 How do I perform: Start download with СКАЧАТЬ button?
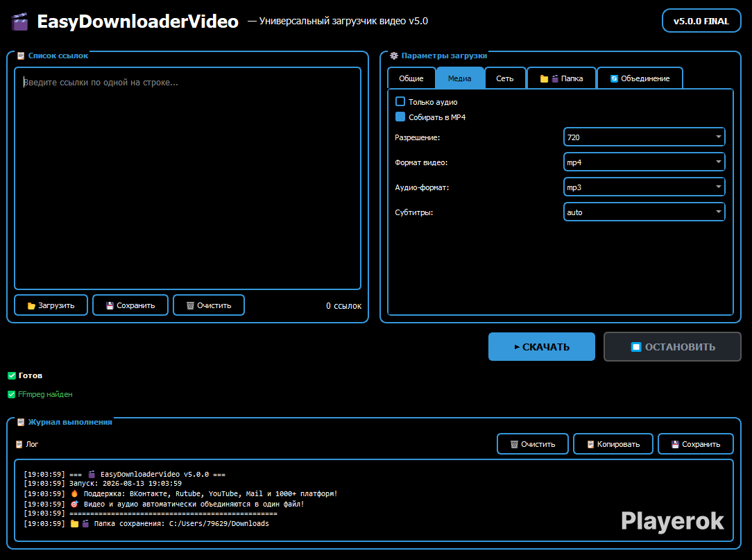pyautogui.click(x=542, y=346)
